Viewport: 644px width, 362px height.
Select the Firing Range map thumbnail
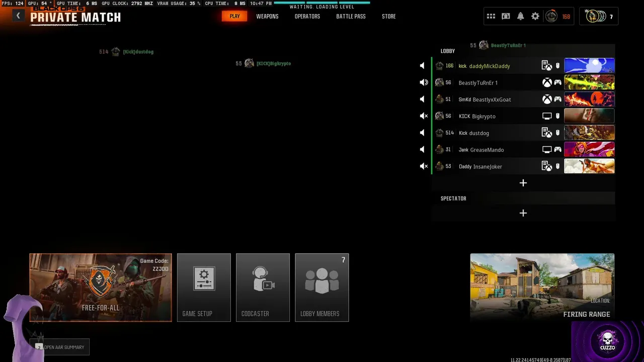[542, 287]
